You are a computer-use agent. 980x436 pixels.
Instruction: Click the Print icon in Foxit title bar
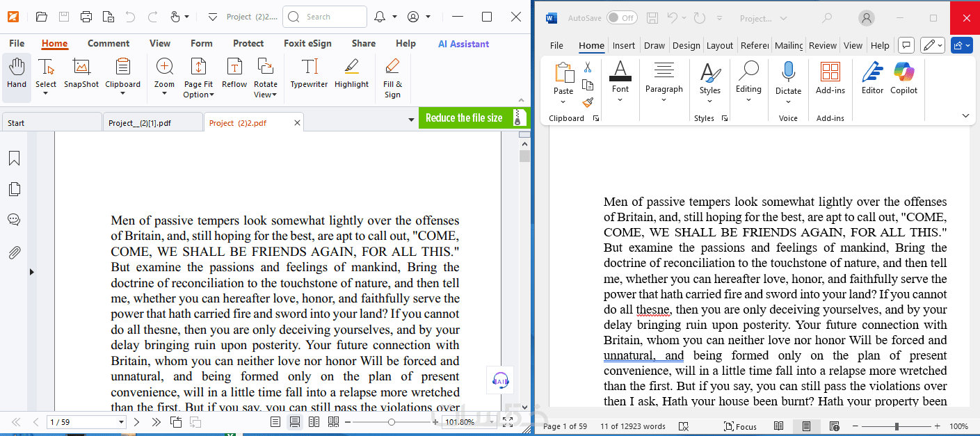coord(86,17)
